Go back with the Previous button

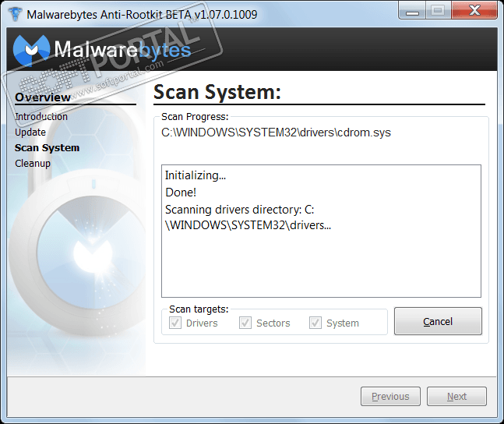(x=390, y=397)
